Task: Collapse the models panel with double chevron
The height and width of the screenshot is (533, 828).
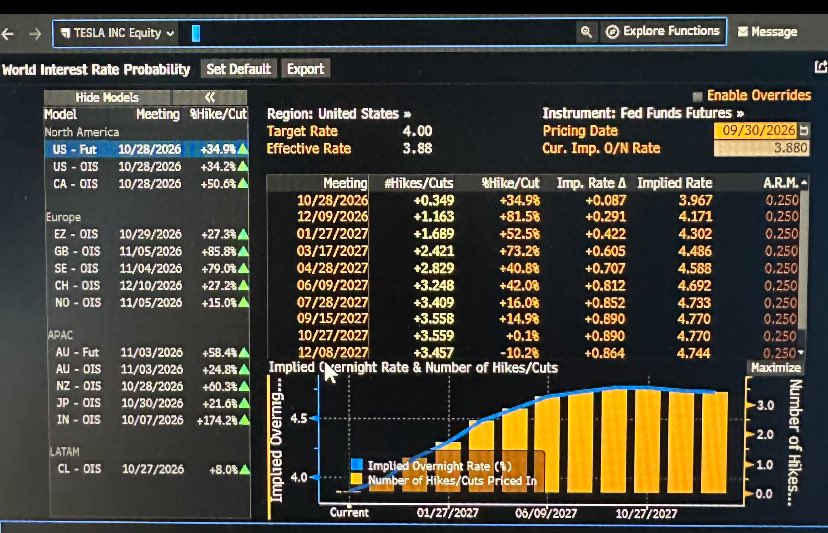Action: point(210,97)
